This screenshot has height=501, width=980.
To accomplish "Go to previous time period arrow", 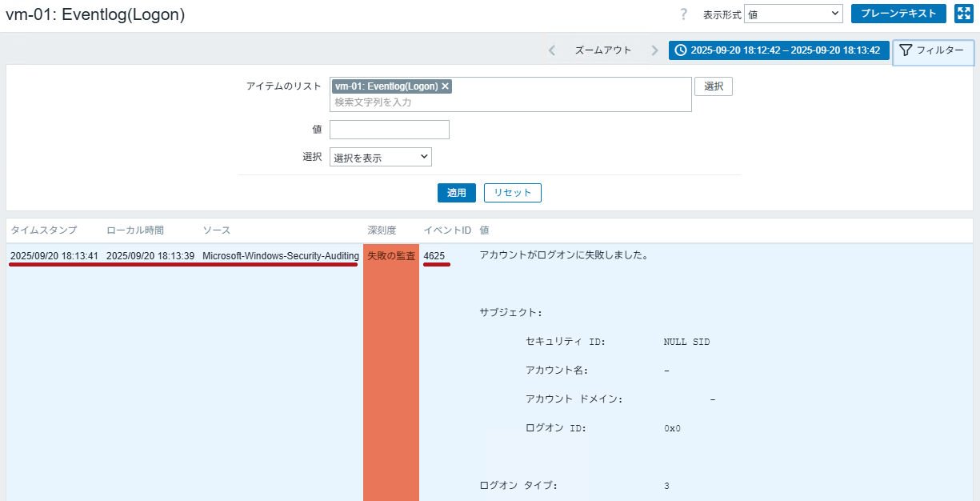I will click(552, 50).
